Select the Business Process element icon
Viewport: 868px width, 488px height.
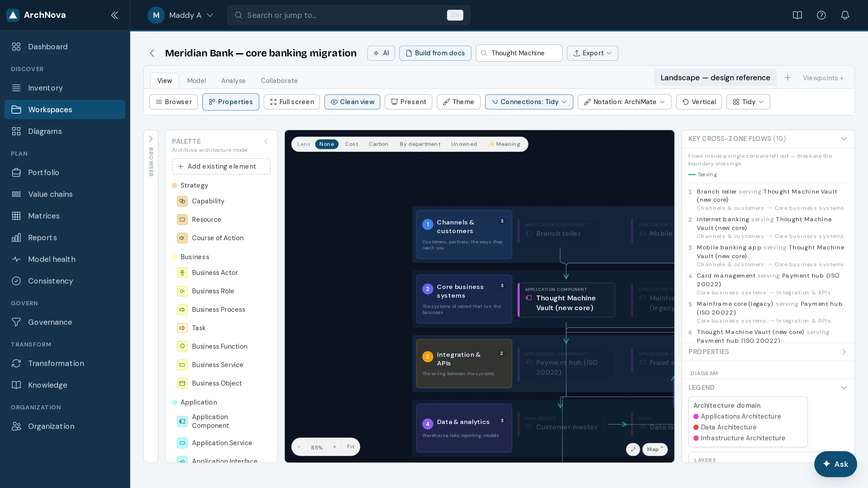coord(182,310)
